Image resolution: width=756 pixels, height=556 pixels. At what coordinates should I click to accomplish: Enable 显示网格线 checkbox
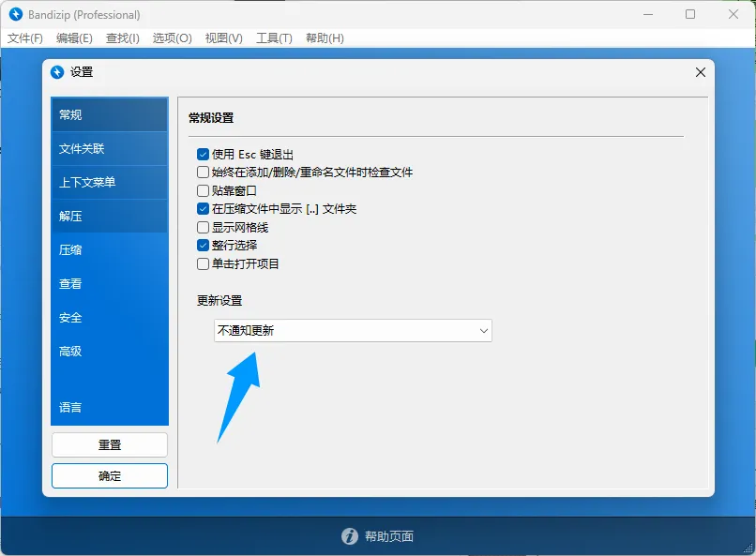tap(203, 228)
